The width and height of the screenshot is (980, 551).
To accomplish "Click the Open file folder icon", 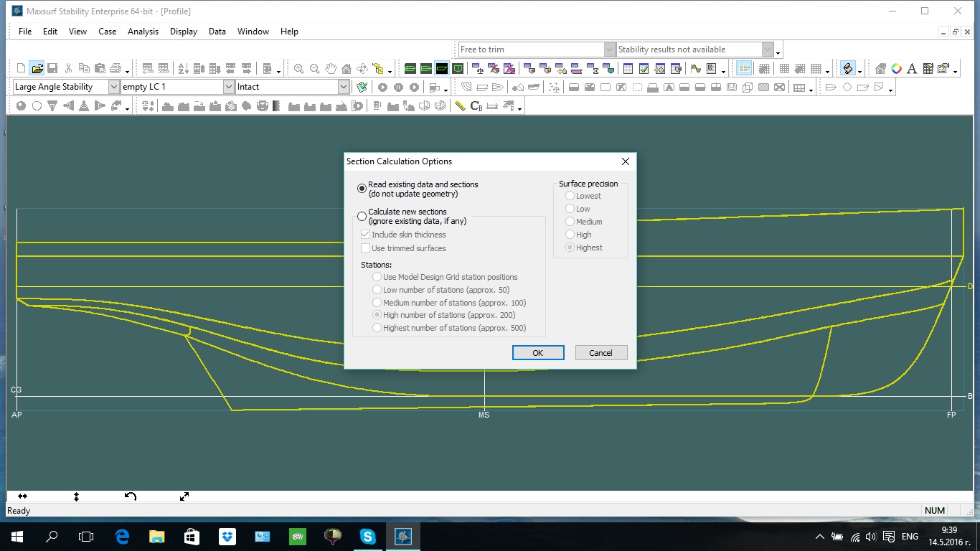I will (37, 69).
